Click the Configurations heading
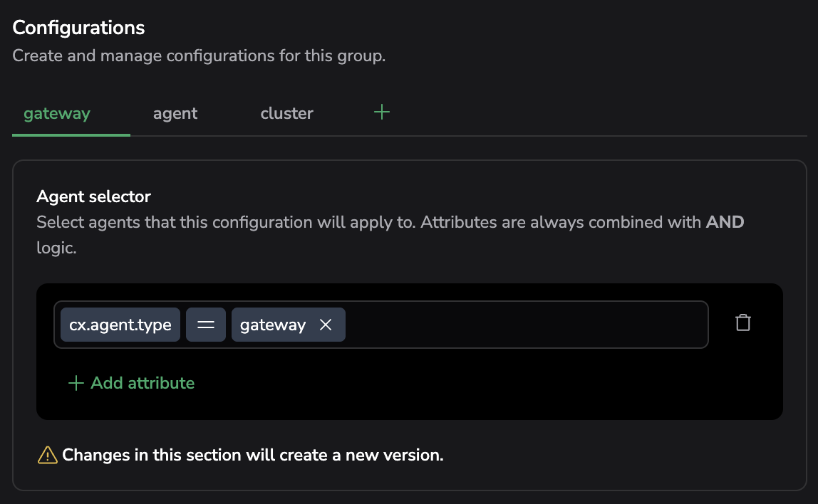Image resolution: width=818 pixels, height=504 pixels. (x=78, y=28)
